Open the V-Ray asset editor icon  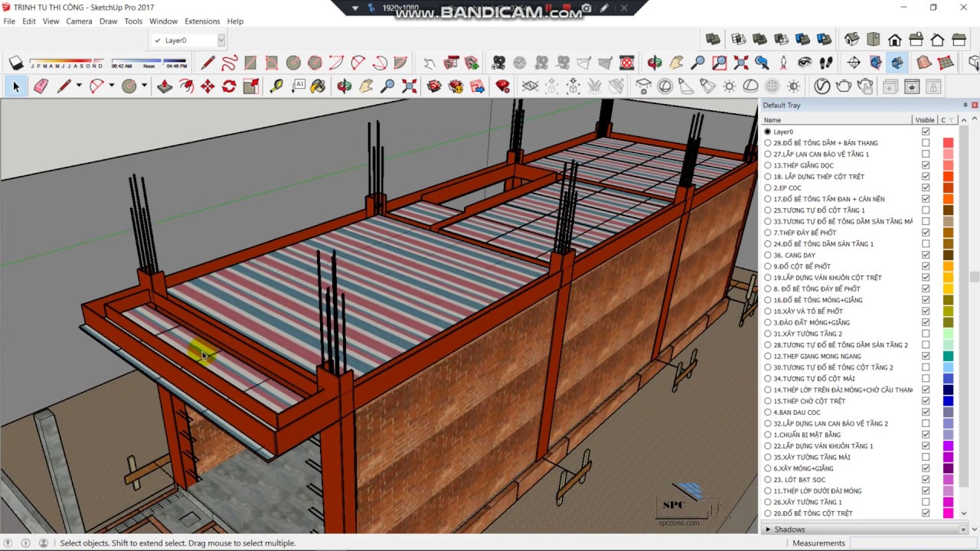coord(822,86)
